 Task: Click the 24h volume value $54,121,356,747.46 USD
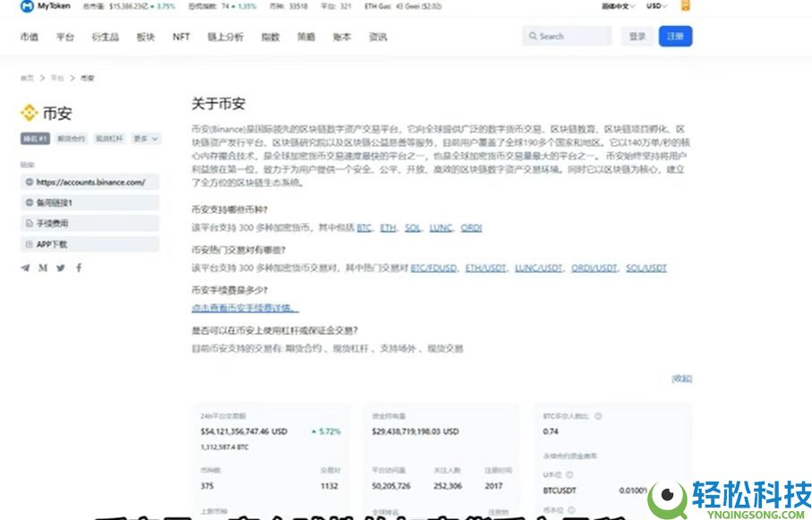[244, 431]
